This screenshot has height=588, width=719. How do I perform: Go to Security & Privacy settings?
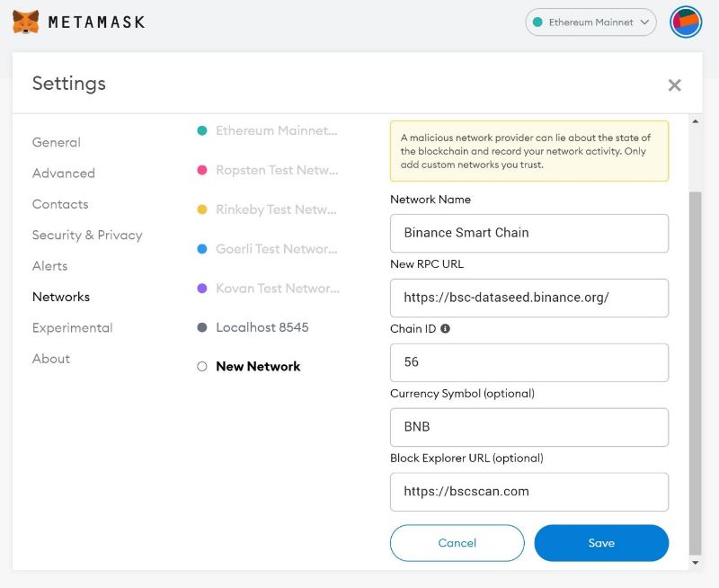click(x=87, y=235)
